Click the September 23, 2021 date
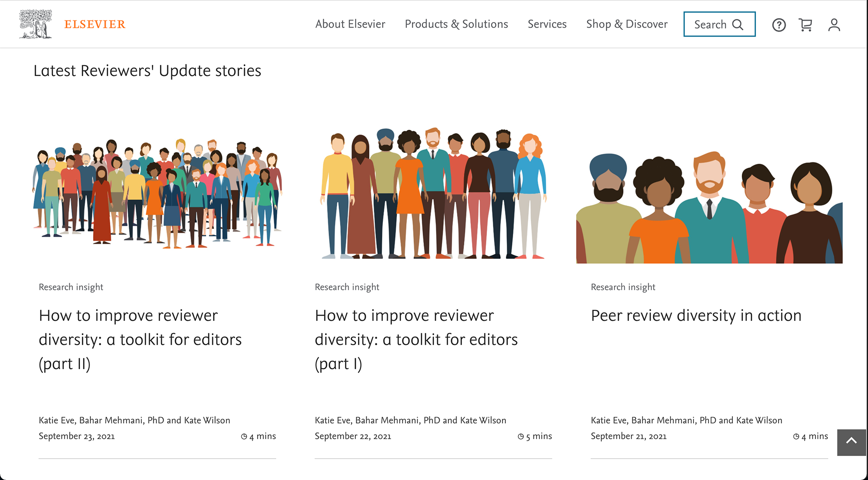Image resolution: width=868 pixels, height=480 pixels. click(77, 436)
